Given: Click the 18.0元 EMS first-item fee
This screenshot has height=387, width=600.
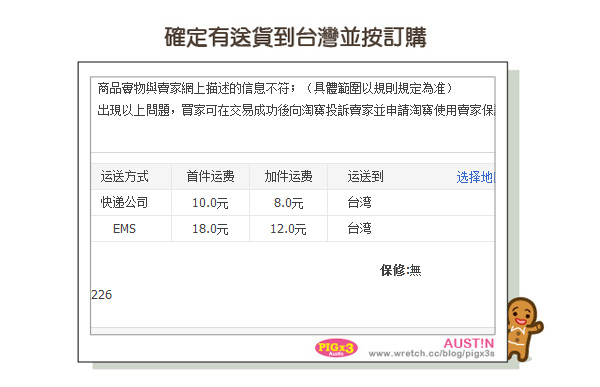Looking at the screenshot, I should point(210,229).
